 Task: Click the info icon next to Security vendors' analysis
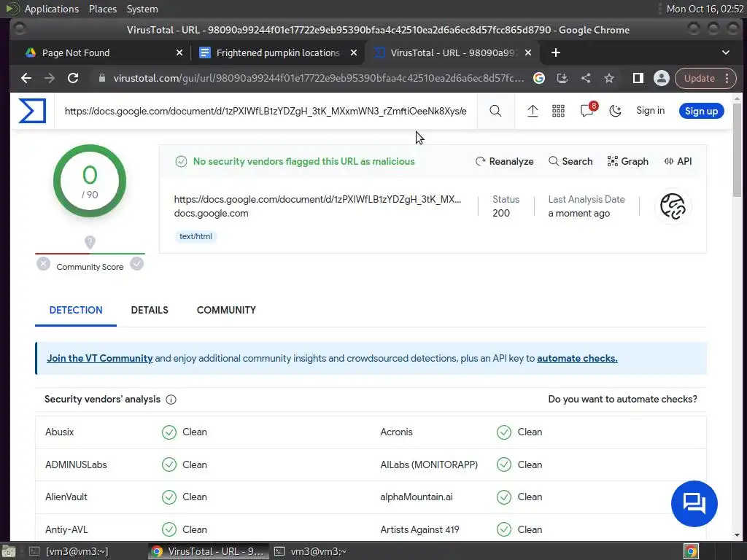(171, 400)
